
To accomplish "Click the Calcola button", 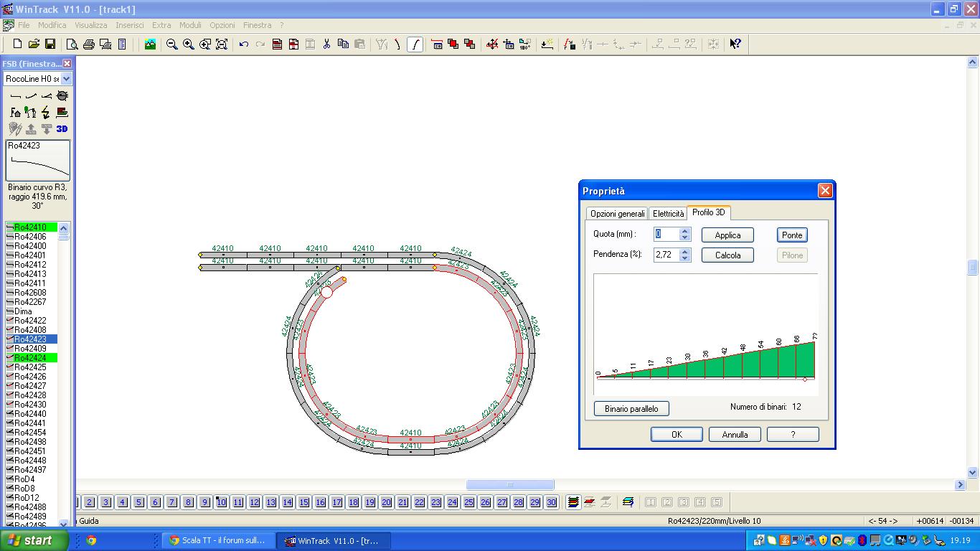I will point(727,255).
